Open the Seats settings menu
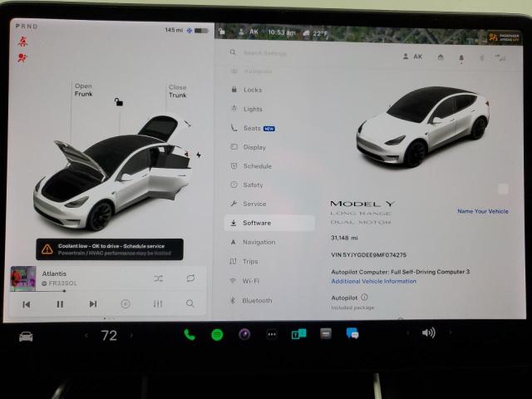Image resolution: width=532 pixels, height=399 pixels. coord(253,128)
